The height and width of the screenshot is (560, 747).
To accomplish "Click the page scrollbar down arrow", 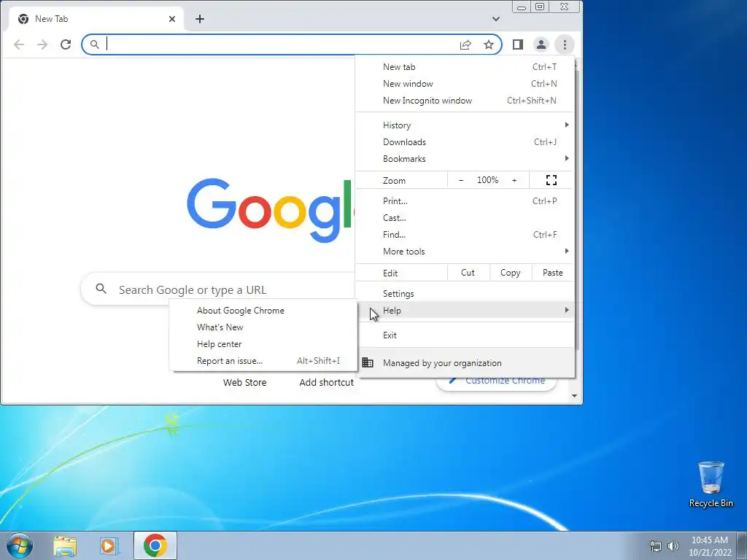I will tap(575, 396).
